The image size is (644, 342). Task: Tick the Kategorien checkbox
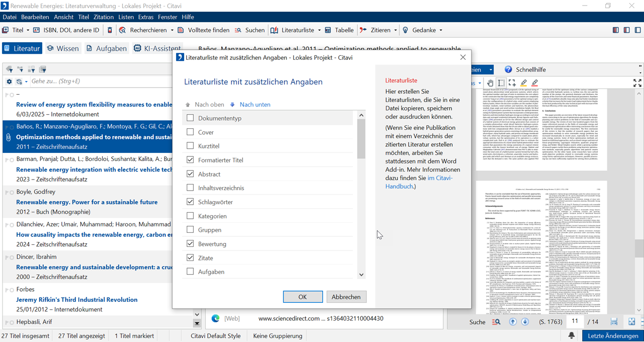[190, 216]
